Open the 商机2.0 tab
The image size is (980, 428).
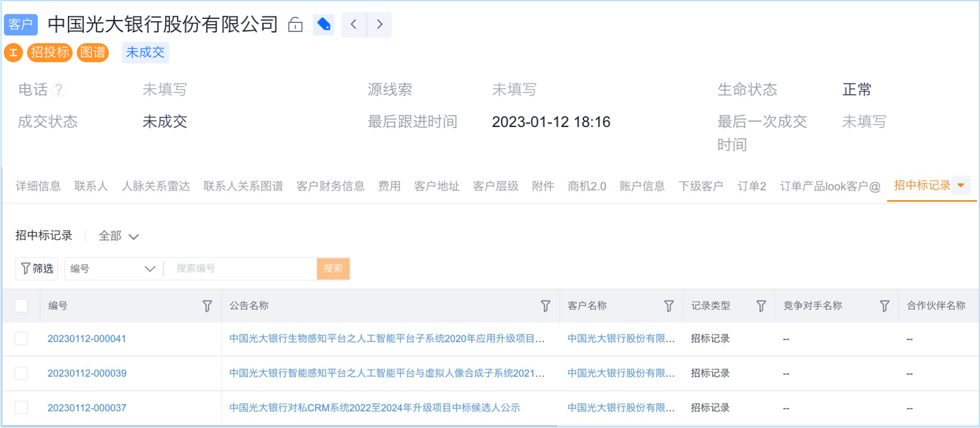587,186
